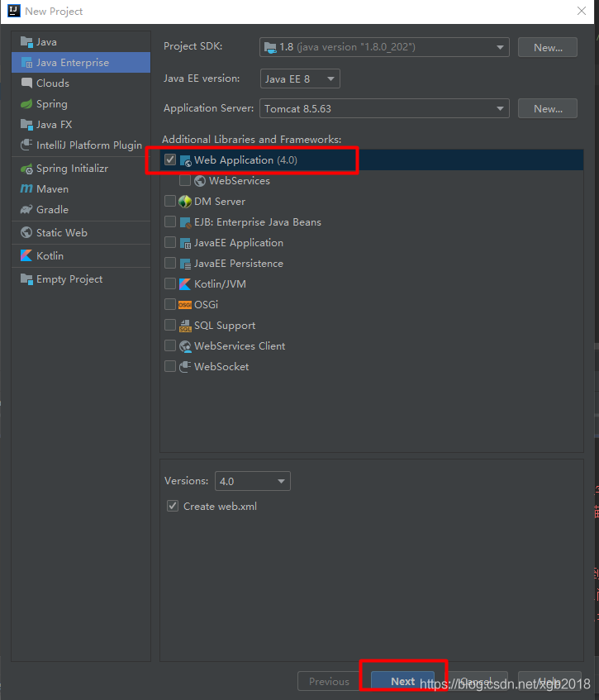Image resolution: width=599 pixels, height=700 pixels.
Task: Tick the WebServices Client checkbox
Action: click(x=170, y=345)
